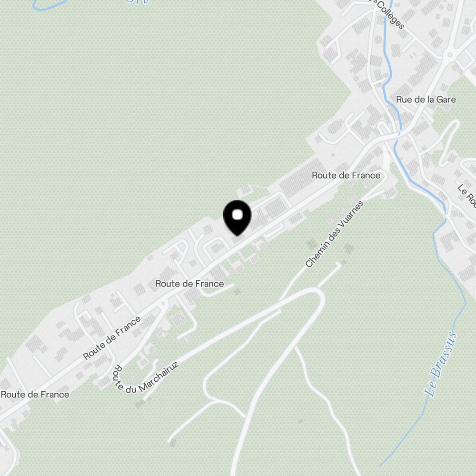Click the white dot inside the pin
Image resolution: width=476 pixels, height=476 pixels.
(x=238, y=215)
